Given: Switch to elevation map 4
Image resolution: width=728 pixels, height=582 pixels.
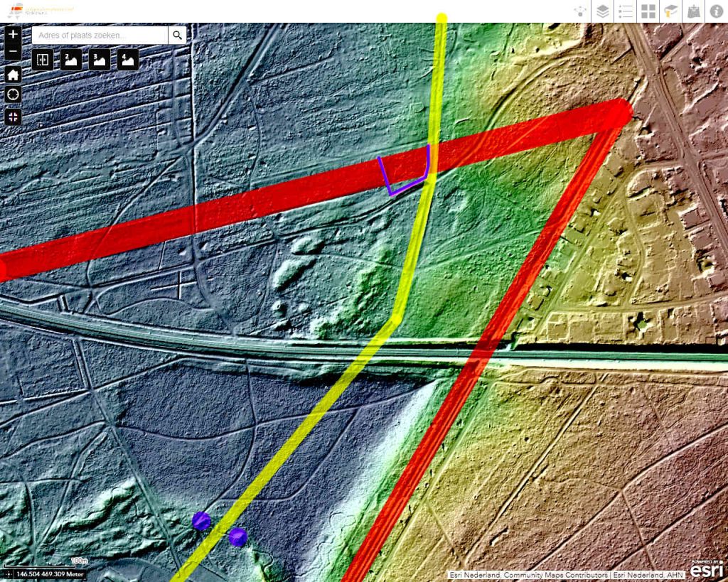Looking at the screenshot, I should pyautogui.click(x=128, y=60).
